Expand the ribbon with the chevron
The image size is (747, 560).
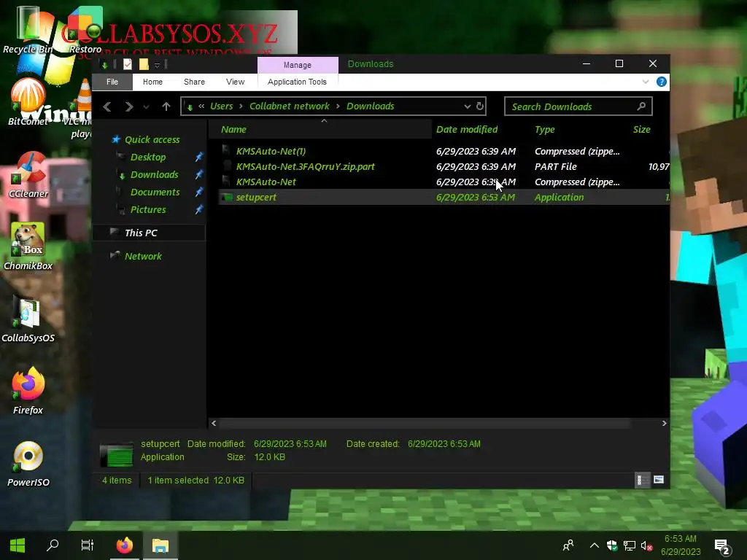646,82
